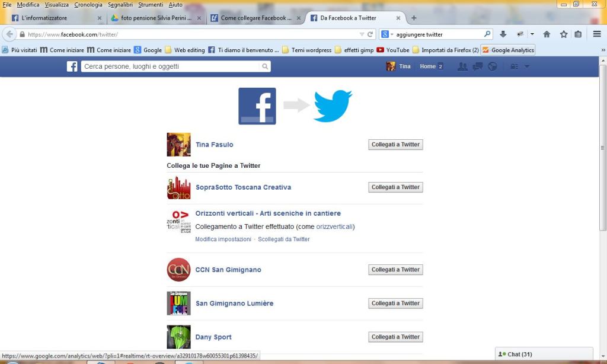Show more bookmarks with the overflow chevron

pos(603,50)
